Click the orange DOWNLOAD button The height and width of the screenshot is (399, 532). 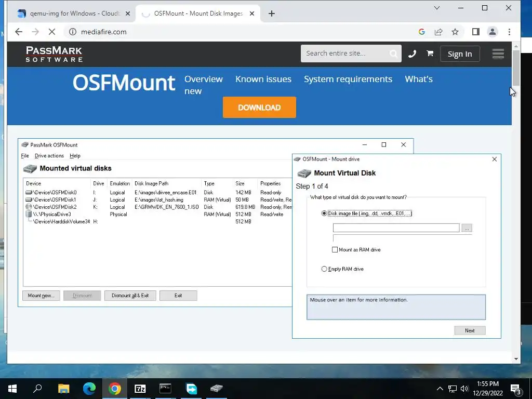(259, 108)
